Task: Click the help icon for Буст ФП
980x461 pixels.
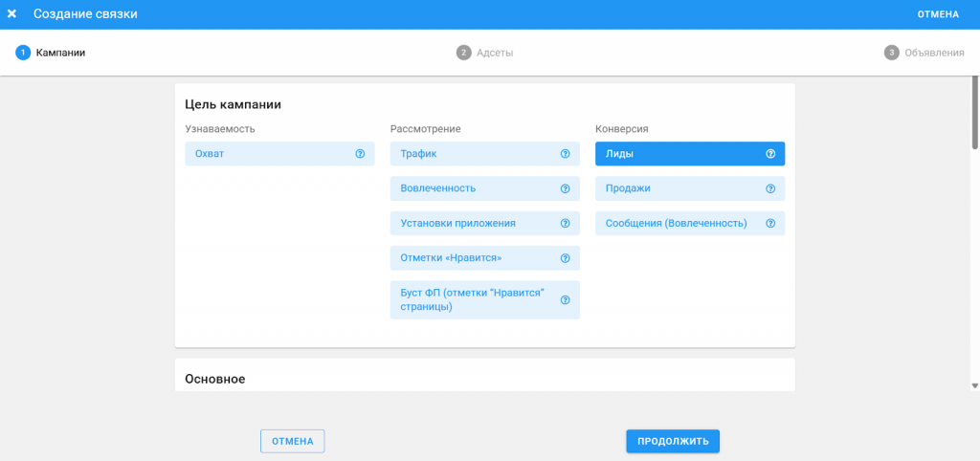Action: (565, 299)
